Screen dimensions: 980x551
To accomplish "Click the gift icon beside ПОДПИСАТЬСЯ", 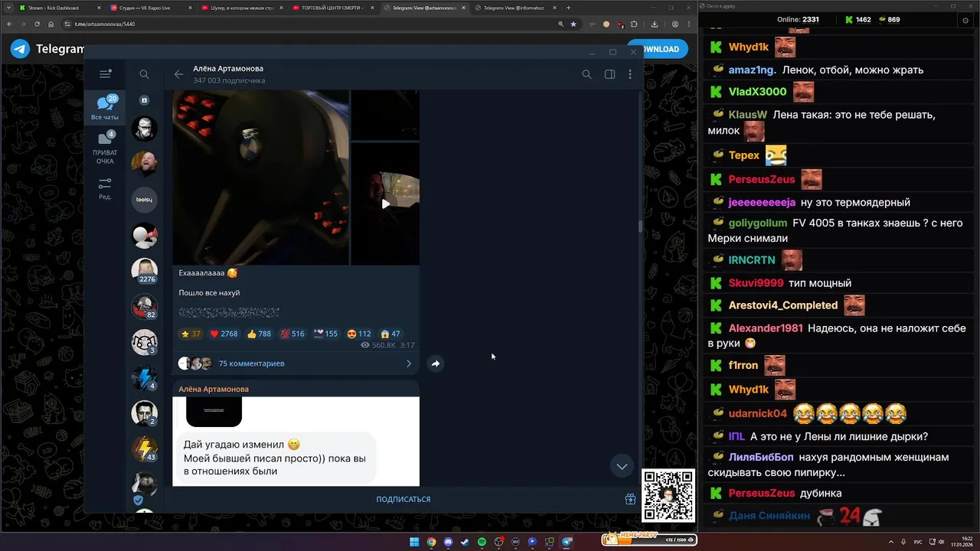I will 630,499.
